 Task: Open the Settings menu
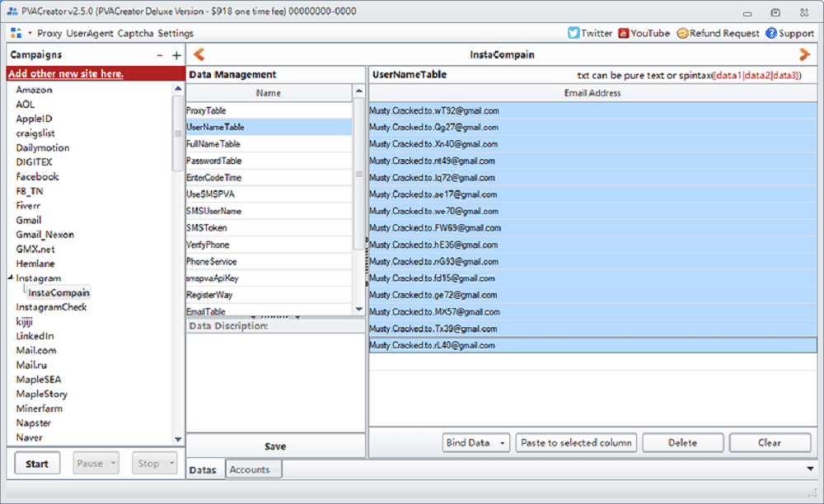176,33
